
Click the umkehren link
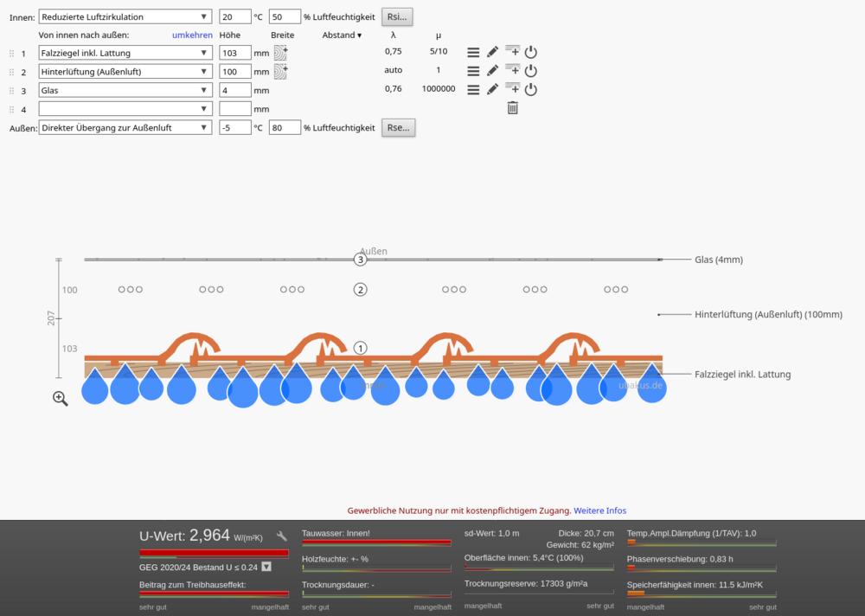(192, 35)
